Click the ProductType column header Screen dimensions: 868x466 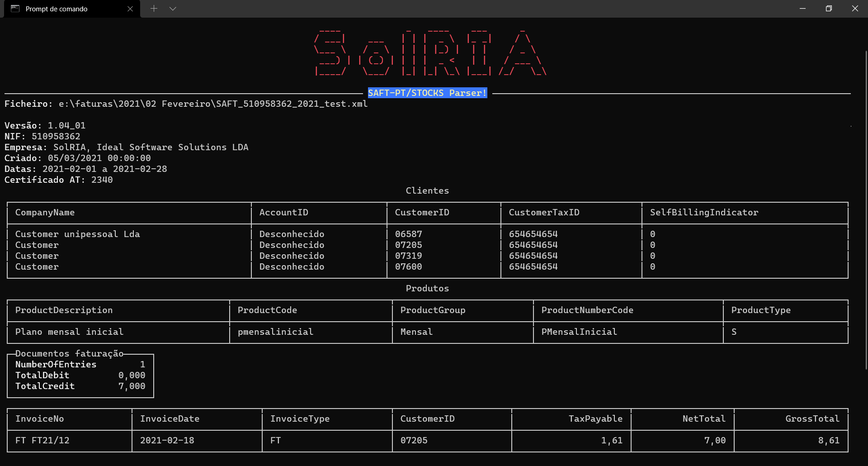click(761, 310)
